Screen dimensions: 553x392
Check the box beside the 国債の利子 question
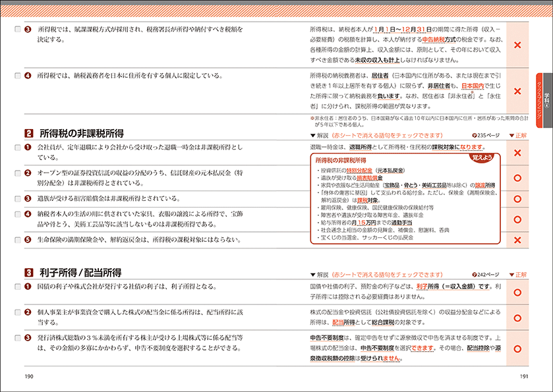pos(18,287)
